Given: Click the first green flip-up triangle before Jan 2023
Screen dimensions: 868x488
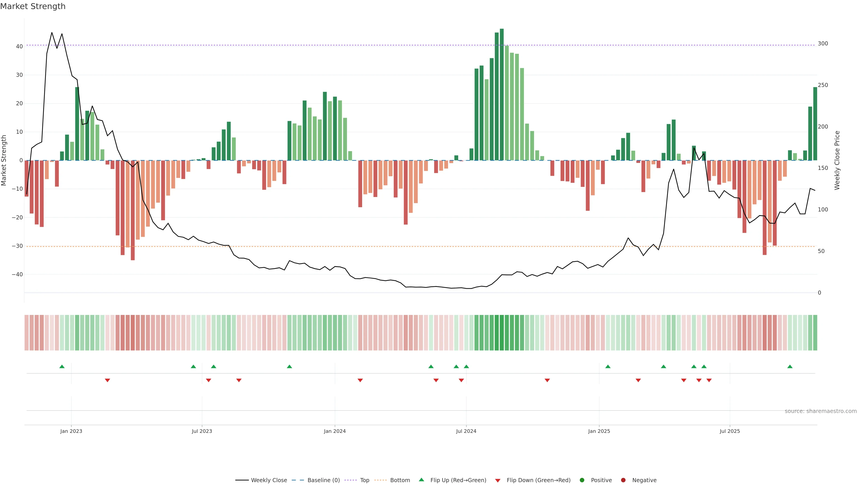Looking at the screenshot, I should click(62, 366).
